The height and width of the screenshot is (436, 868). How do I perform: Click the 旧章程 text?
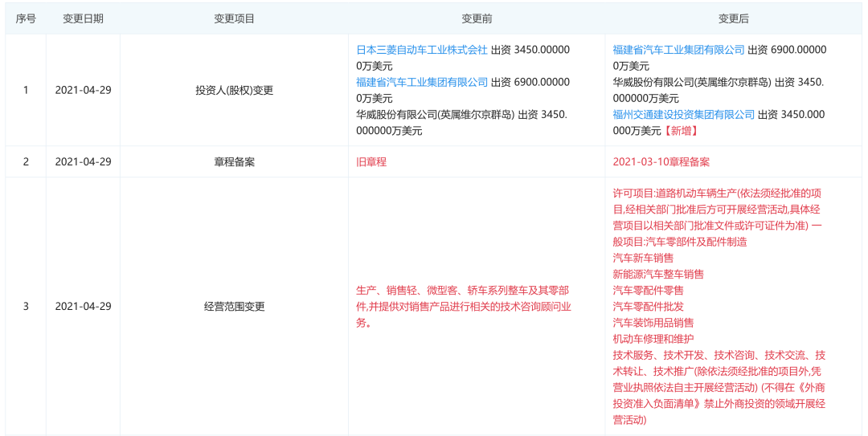click(371, 162)
